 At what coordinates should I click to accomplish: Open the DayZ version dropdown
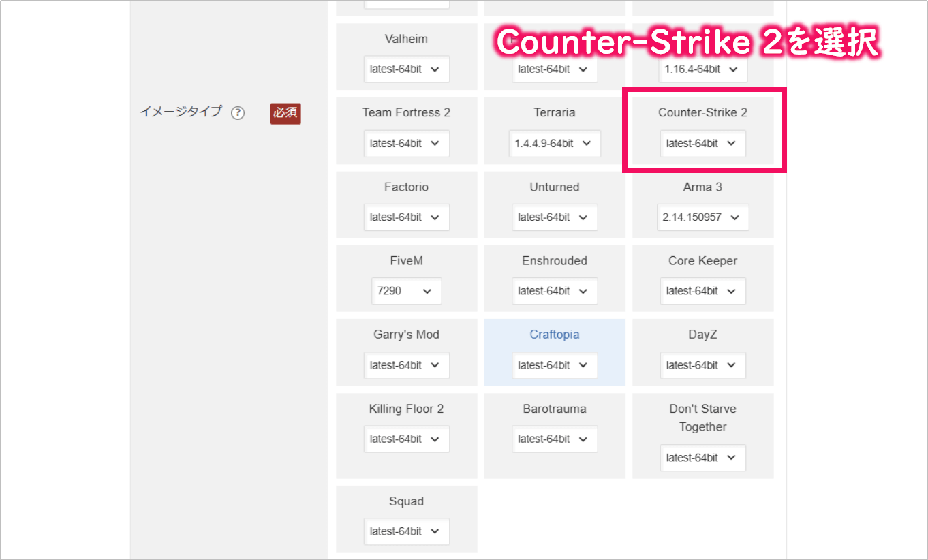click(x=702, y=364)
